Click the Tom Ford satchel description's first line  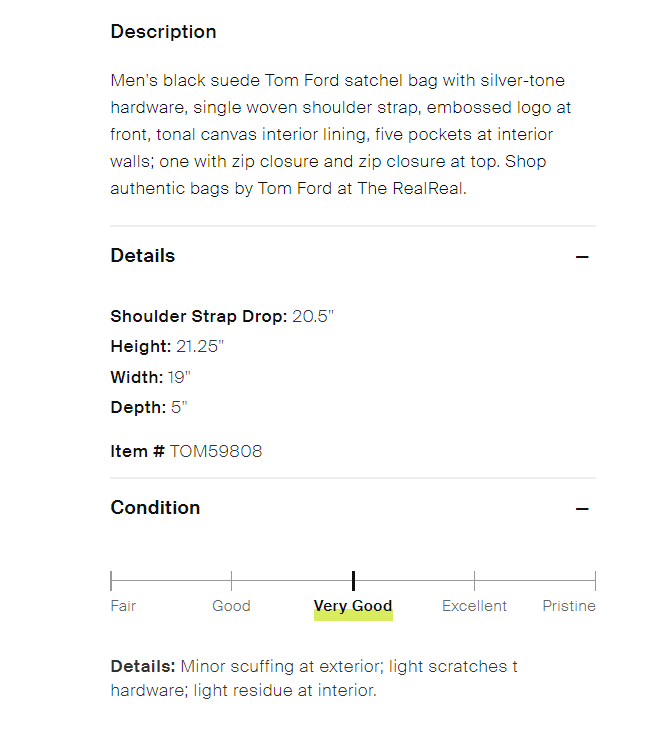coord(338,80)
